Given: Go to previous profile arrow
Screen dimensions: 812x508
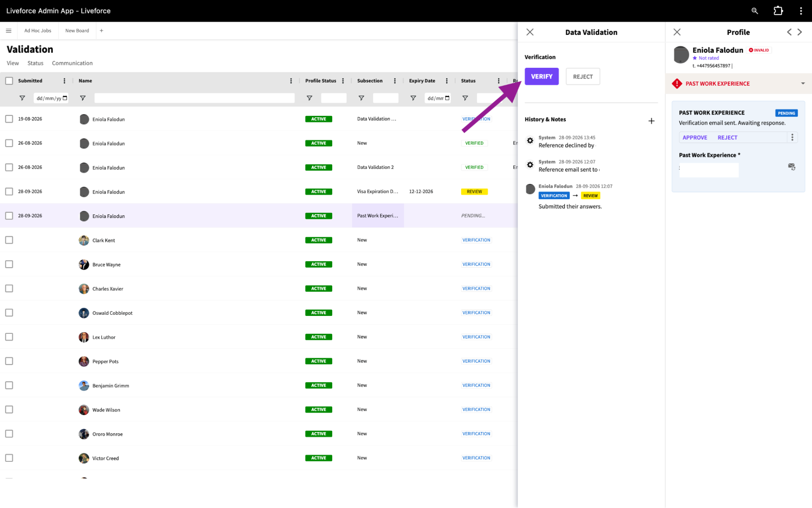Looking at the screenshot, I should (789, 32).
